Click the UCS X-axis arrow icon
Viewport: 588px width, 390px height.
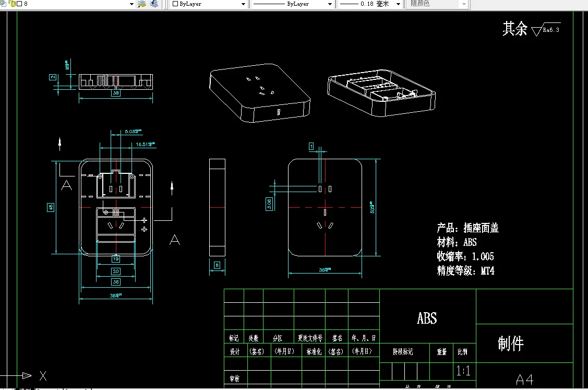[x=27, y=375]
